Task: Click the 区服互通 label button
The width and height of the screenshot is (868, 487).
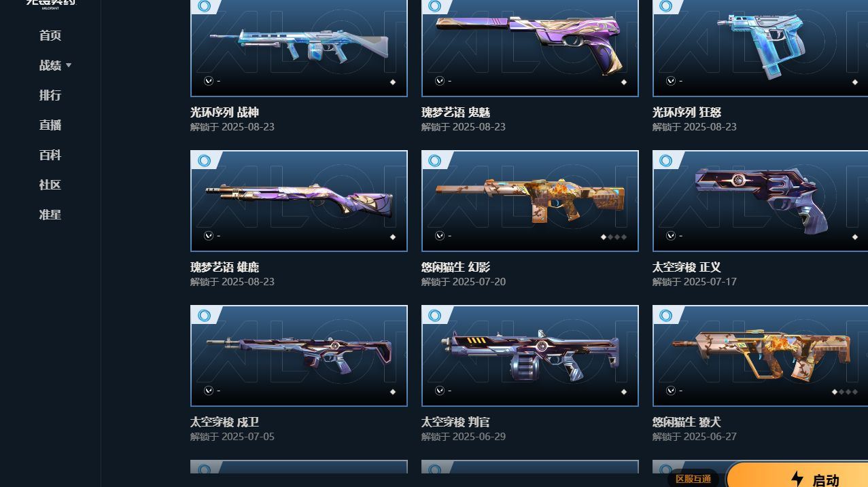Action: (x=693, y=479)
